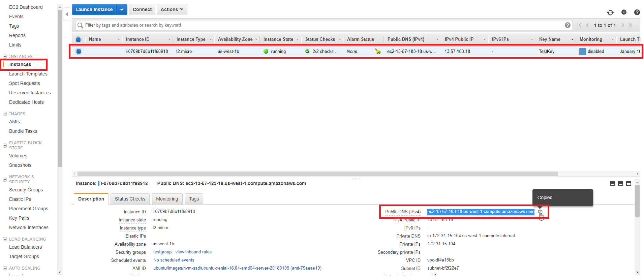Copy Public DNS to clipboard icon

tap(540, 212)
